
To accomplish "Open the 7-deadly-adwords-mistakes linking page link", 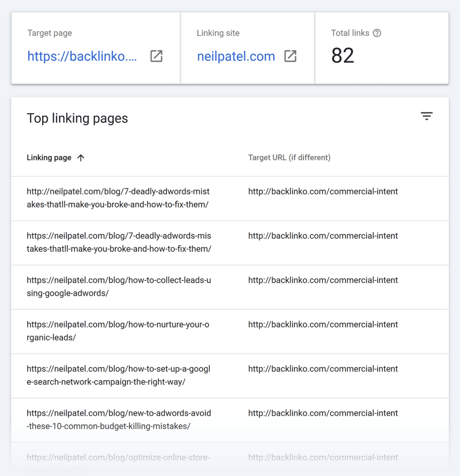I will tap(118, 197).
